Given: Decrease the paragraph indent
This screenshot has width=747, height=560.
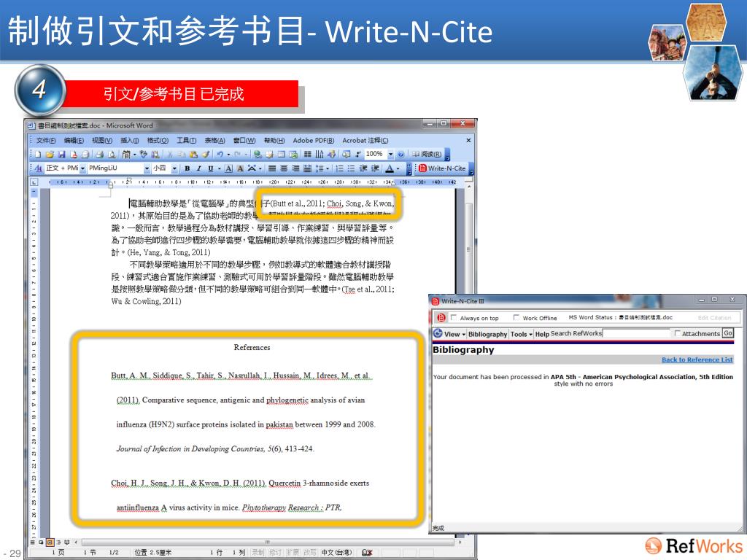Looking at the screenshot, I should click(x=363, y=168).
